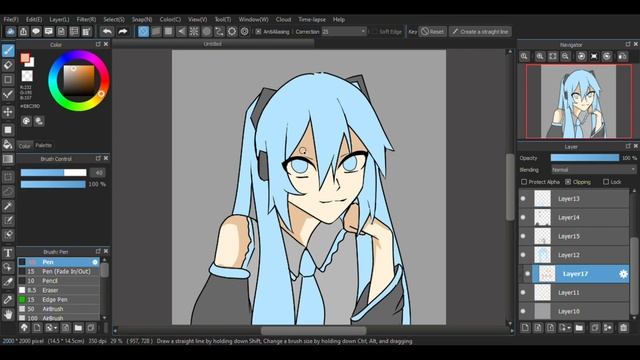Delete layer with trash icon

click(623, 327)
